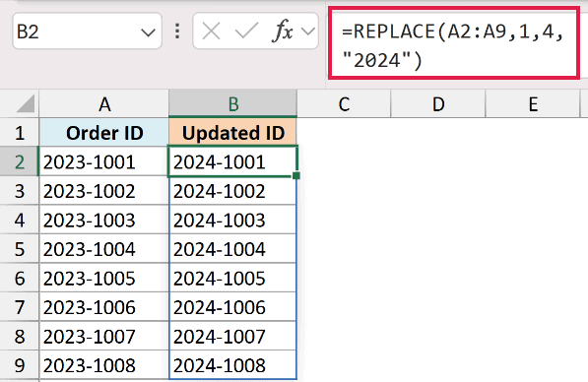Open the Insert Function fx icon
This screenshot has height=382, width=588.
(x=282, y=31)
